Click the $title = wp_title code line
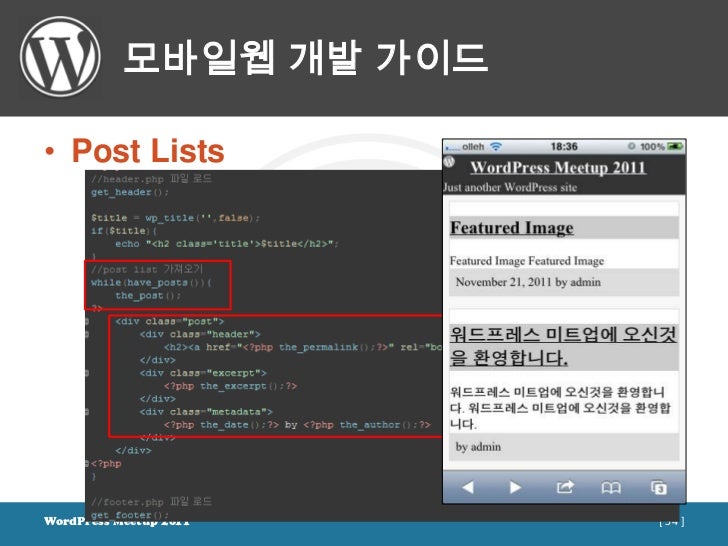Viewport: 728px width, 546px height. point(176,218)
